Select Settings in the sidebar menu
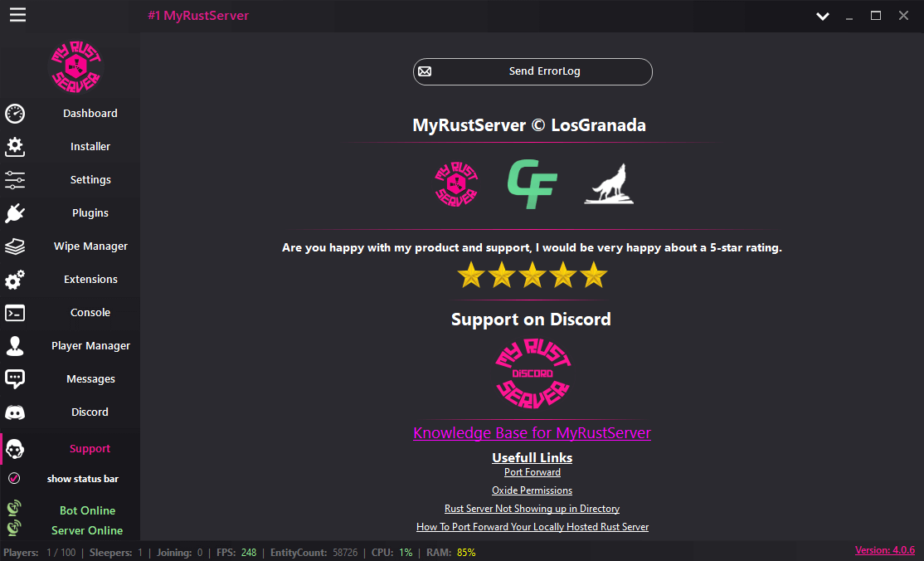The width and height of the screenshot is (924, 561). 90,179
